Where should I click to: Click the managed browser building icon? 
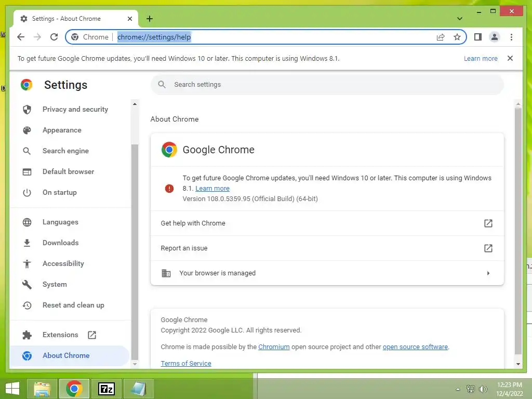click(166, 273)
